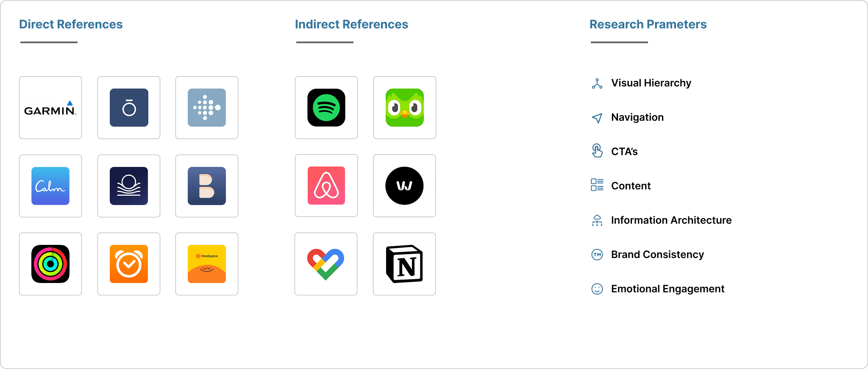Select Information Architecture in parameters list
The image size is (868, 369).
(671, 220)
